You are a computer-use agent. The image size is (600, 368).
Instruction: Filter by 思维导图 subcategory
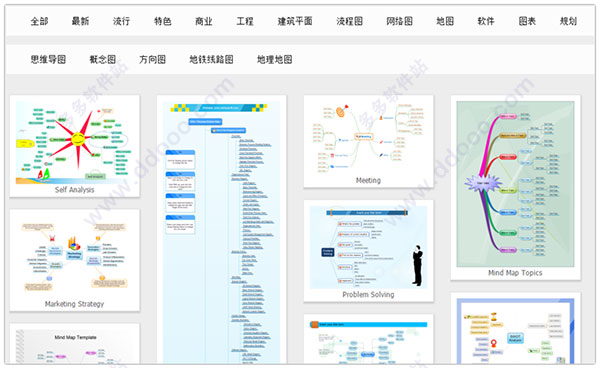pos(48,59)
